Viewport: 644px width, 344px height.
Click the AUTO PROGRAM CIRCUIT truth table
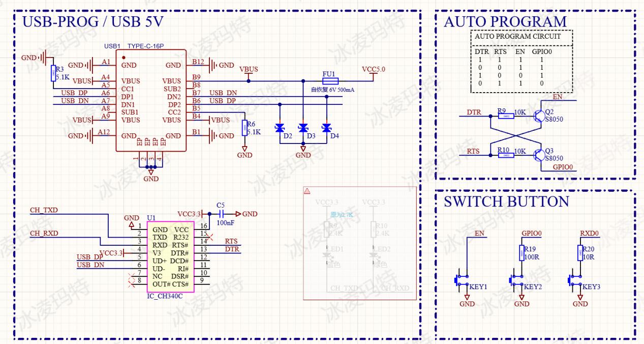[x=522, y=61]
